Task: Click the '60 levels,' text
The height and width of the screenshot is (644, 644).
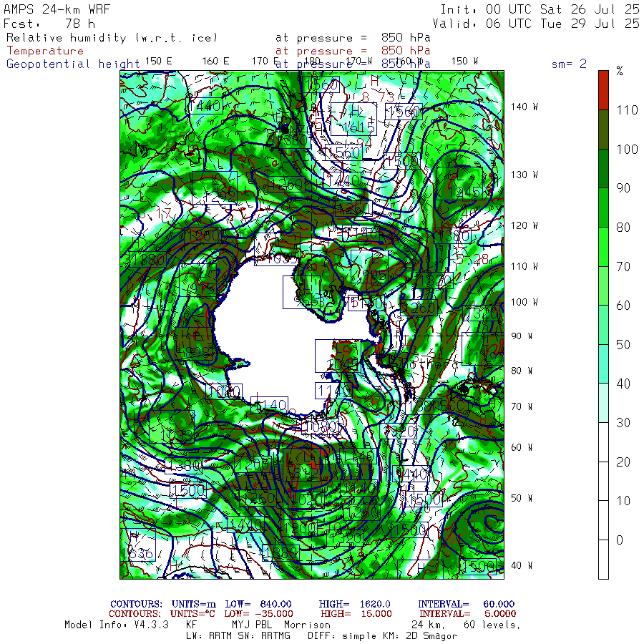Action: 492,625
